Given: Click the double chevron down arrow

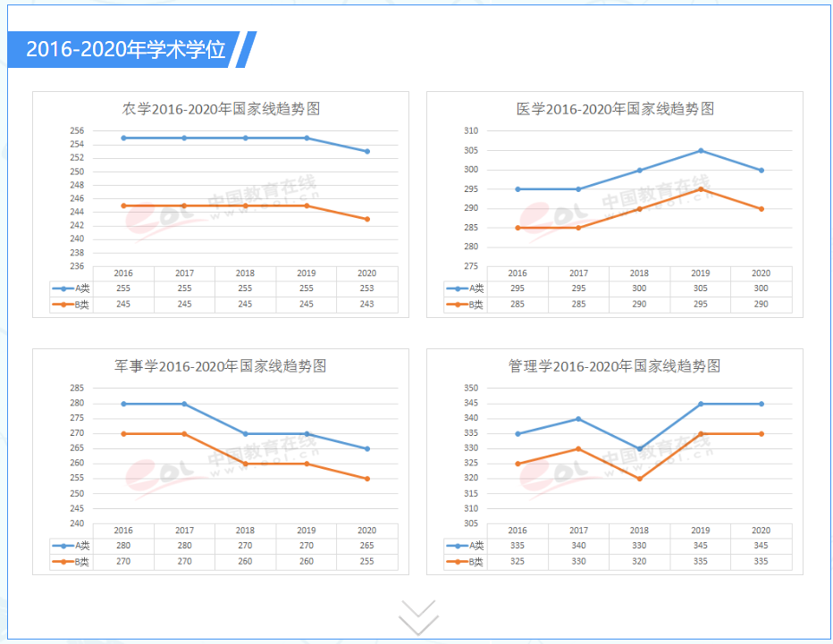Looking at the screenshot, I should pyautogui.click(x=418, y=617).
